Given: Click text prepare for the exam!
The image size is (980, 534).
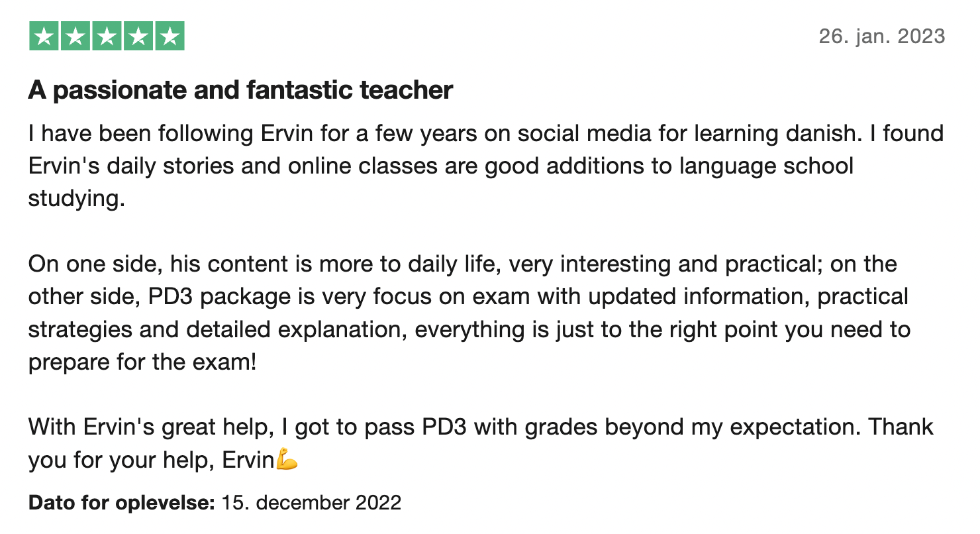Looking at the screenshot, I should [142, 362].
